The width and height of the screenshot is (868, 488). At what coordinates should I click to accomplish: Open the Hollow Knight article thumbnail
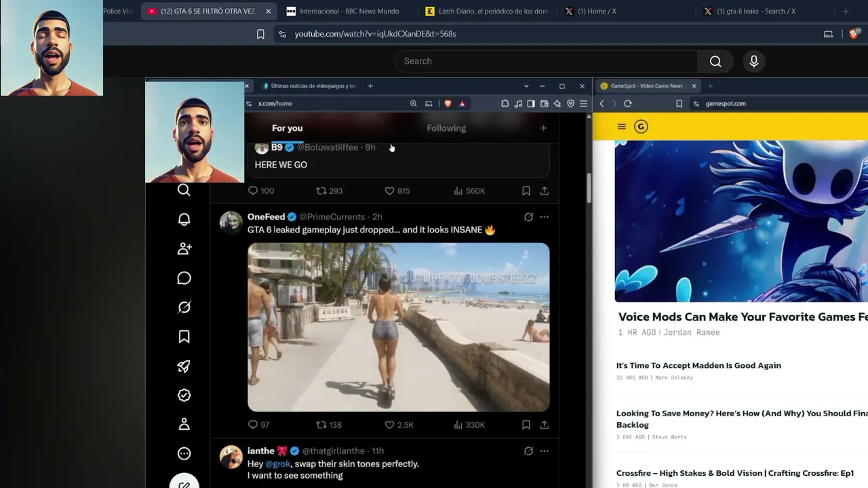[x=741, y=222]
